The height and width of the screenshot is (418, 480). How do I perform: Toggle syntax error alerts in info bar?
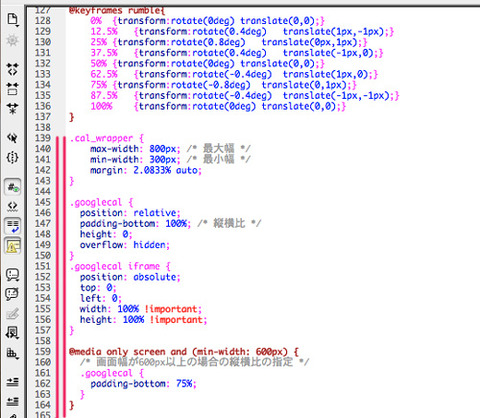point(13,246)
